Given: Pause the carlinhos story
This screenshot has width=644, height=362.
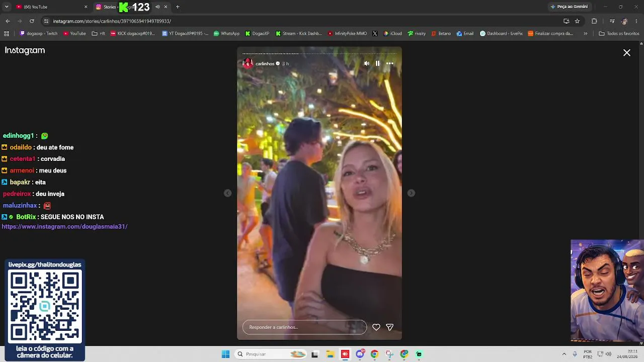Looking at the screenshot, I should click(377, 63).
